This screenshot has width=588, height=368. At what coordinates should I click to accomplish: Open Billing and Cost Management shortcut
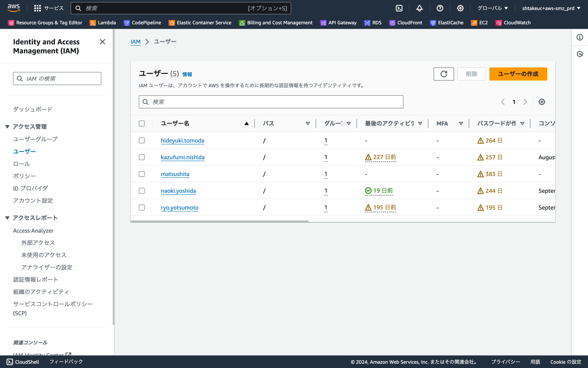(276, 23)
